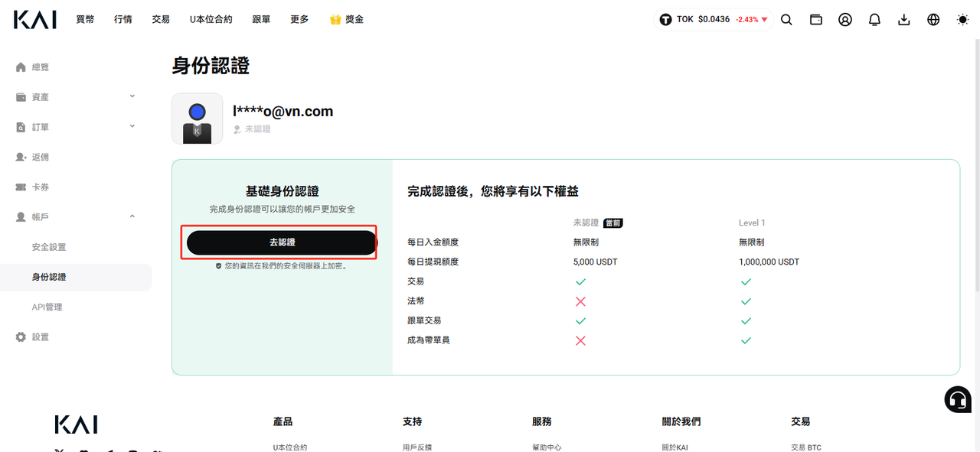
Task: Click the TOK token coin icon
Action: (666, 19)
